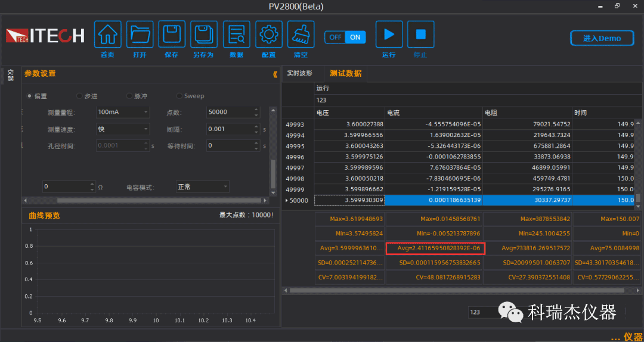The image size is (644, 342).
Task: Select the 步进 radio button
Action: point(79,96)
